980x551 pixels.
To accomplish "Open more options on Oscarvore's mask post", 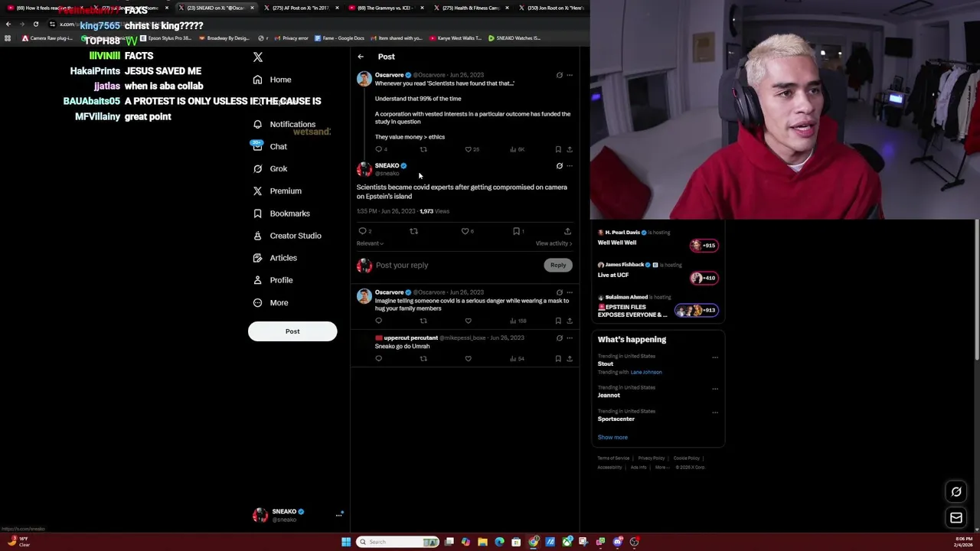I will click(570, 292).
